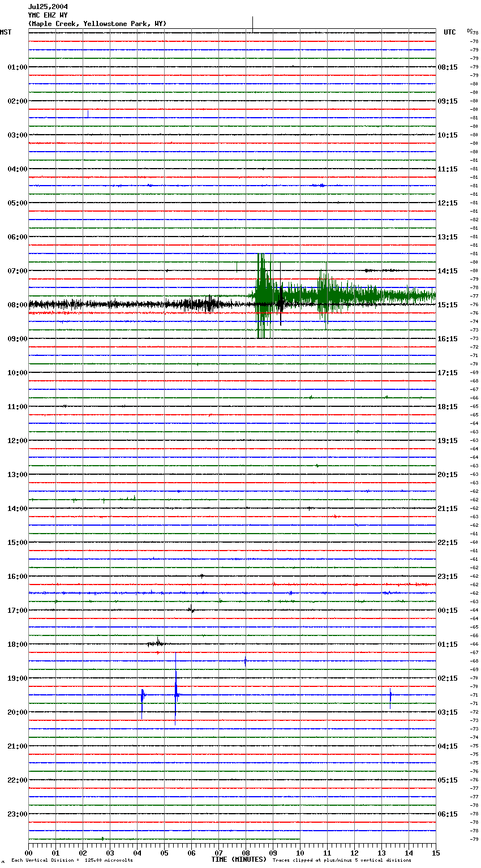Image resolution: width=481 pixels, height=868 pixels.
Task: Click the 04:00 MST hour label
Action: click(x=18, y=169)
